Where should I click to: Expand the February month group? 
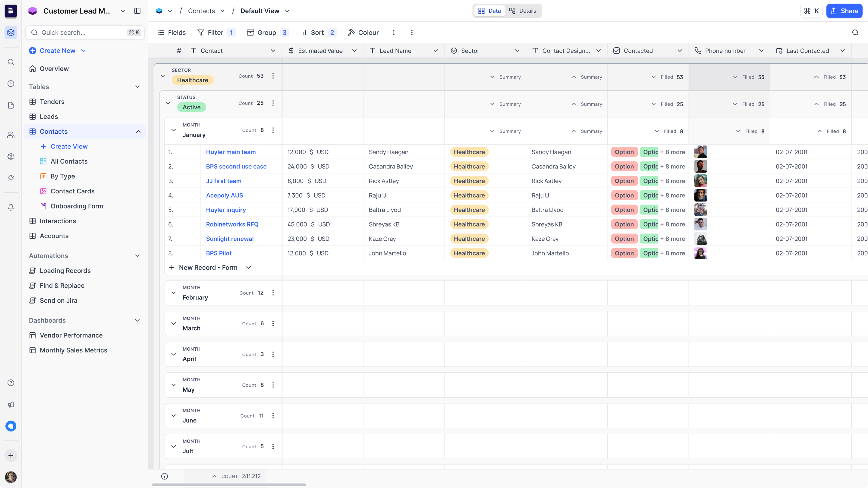point(174,293)
